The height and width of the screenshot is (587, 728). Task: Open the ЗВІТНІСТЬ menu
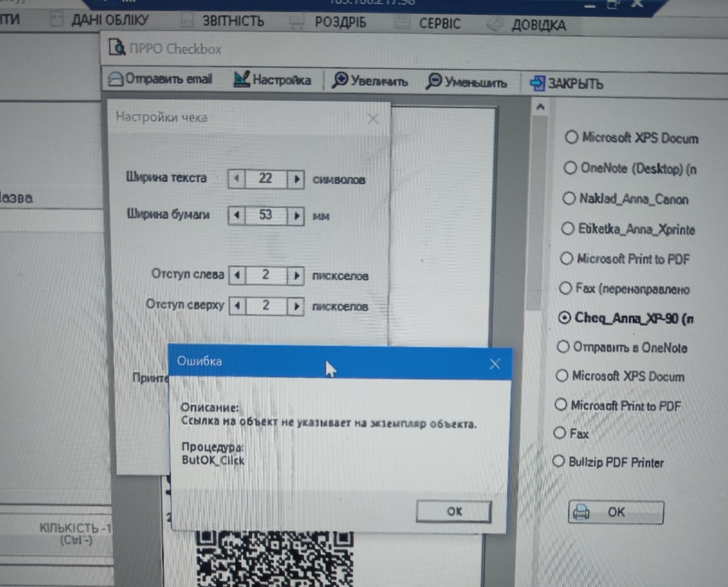pos(233,21)
